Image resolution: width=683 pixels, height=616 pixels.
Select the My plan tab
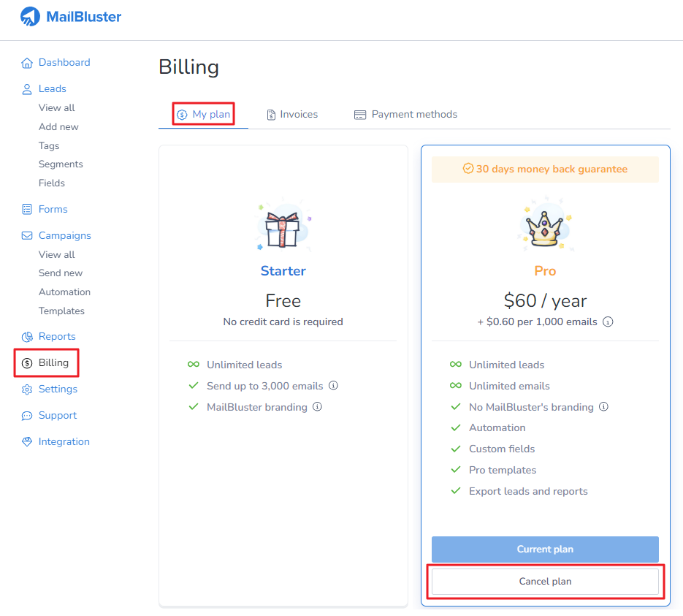tap(203, 115)
